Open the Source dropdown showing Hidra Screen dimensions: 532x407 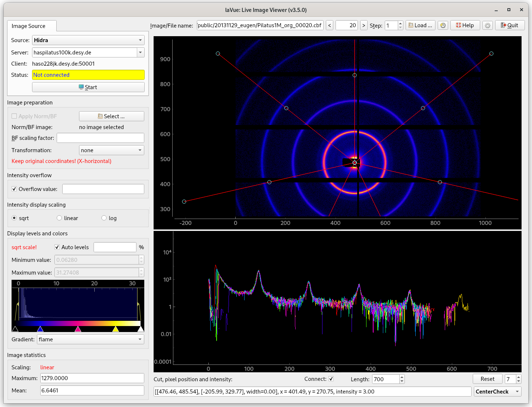click(x=88, y=40)
